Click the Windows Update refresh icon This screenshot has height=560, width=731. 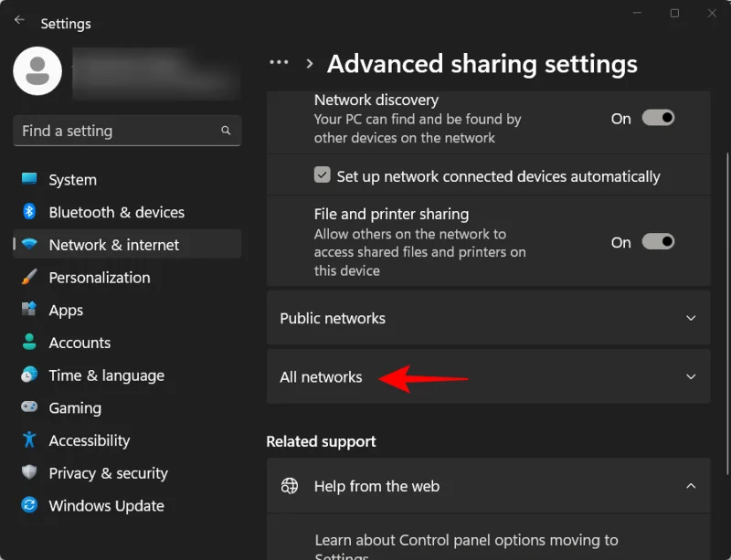coord(29,505)
